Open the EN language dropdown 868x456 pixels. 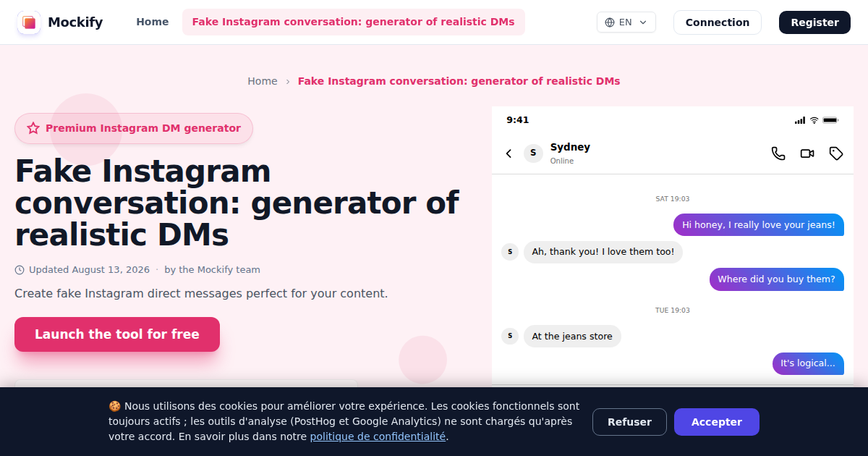(626, 22)
